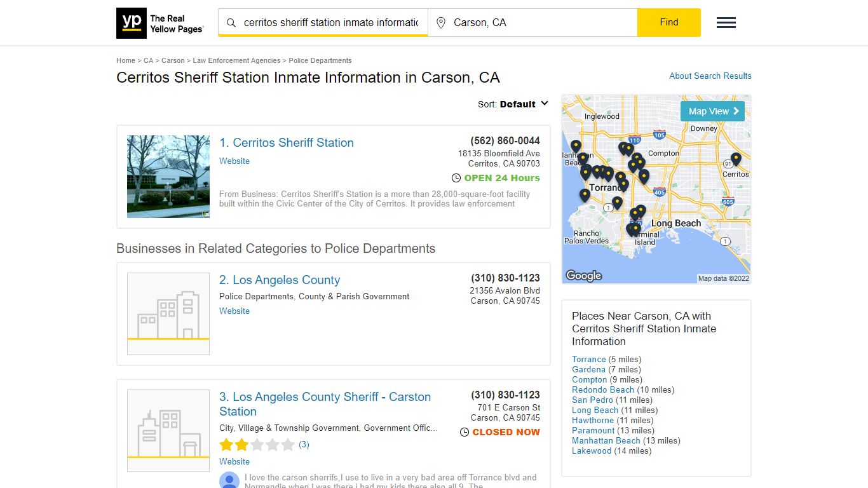Click the Map View button

pyautogui.click(x=712, y=111)
